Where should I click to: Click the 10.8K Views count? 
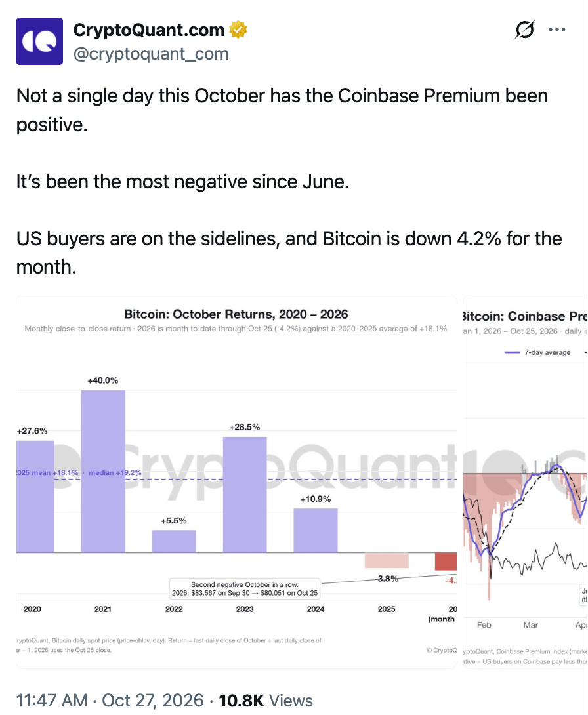pyautogui.click(x=266, y=700)
